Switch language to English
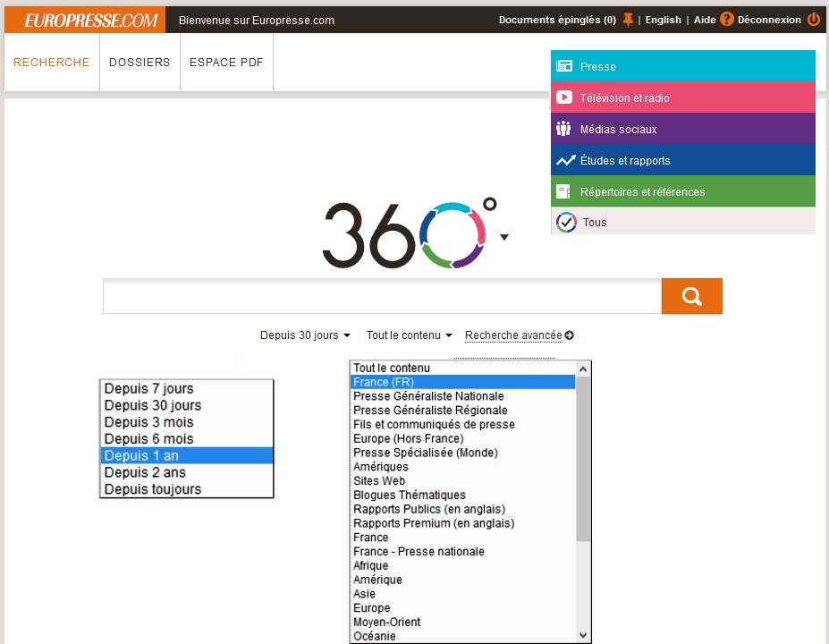The width and height of the screenshot is (829, 644). tap(663, 20)
